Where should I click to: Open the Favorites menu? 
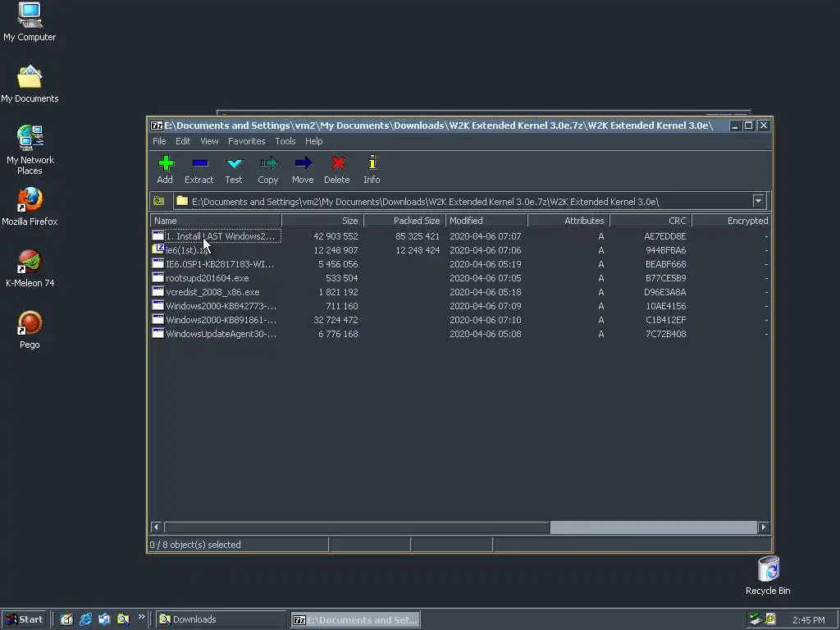coord(246,141)
